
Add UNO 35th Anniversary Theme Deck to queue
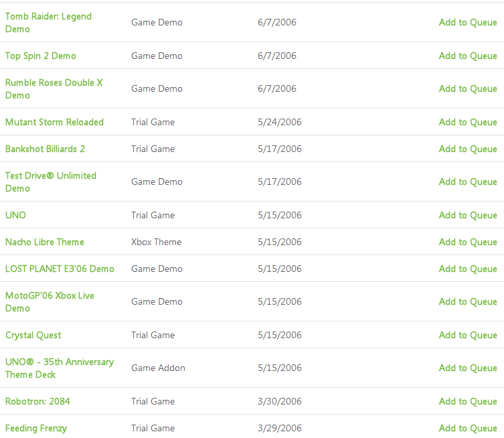tap(468, 368)
